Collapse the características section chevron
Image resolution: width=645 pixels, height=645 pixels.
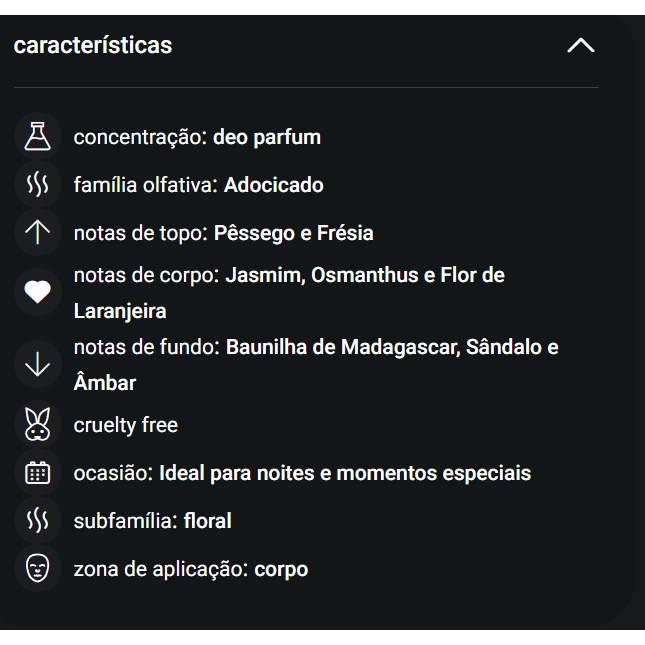tap(580, 46)
